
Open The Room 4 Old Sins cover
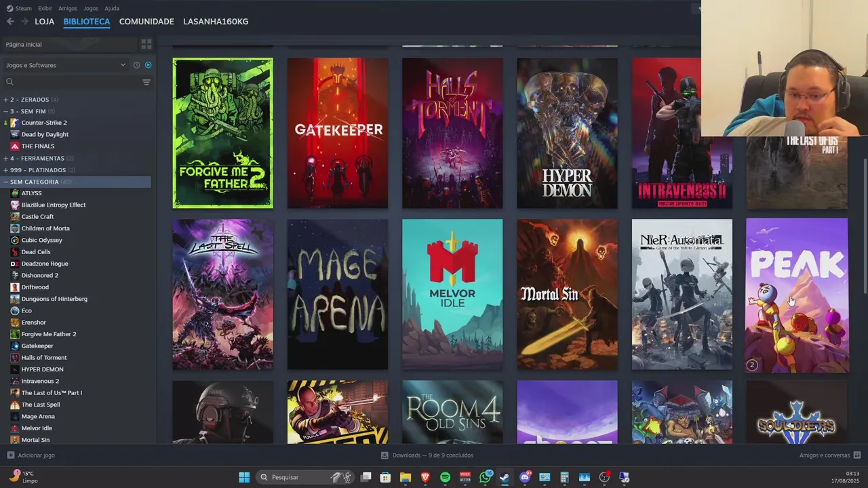point(452,412)
